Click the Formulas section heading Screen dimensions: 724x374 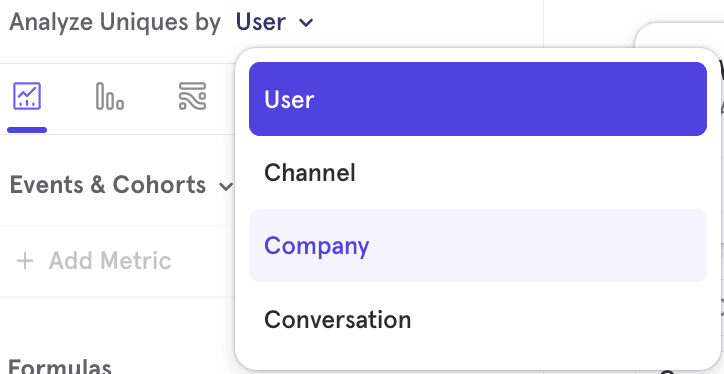(60, 367)
